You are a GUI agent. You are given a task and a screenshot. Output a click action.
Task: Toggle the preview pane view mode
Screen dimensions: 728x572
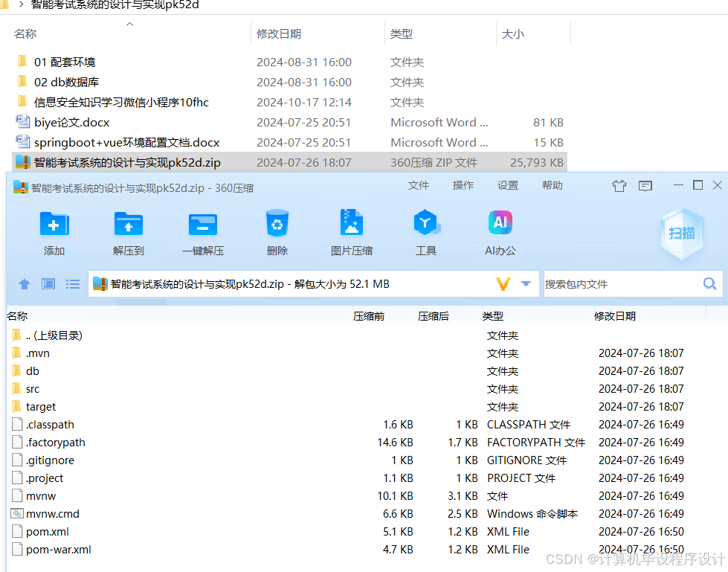coord(46,283)
